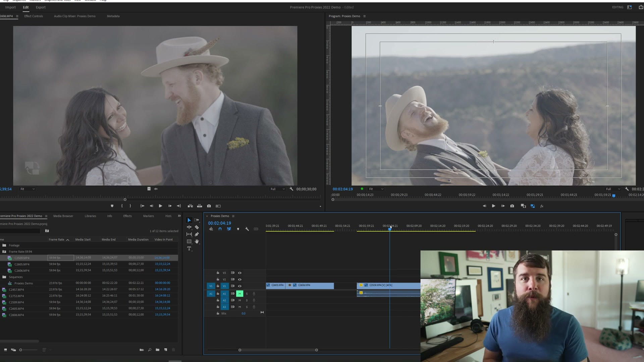Click Drag Video Only icon in Source monitor

tap(149, 189)
